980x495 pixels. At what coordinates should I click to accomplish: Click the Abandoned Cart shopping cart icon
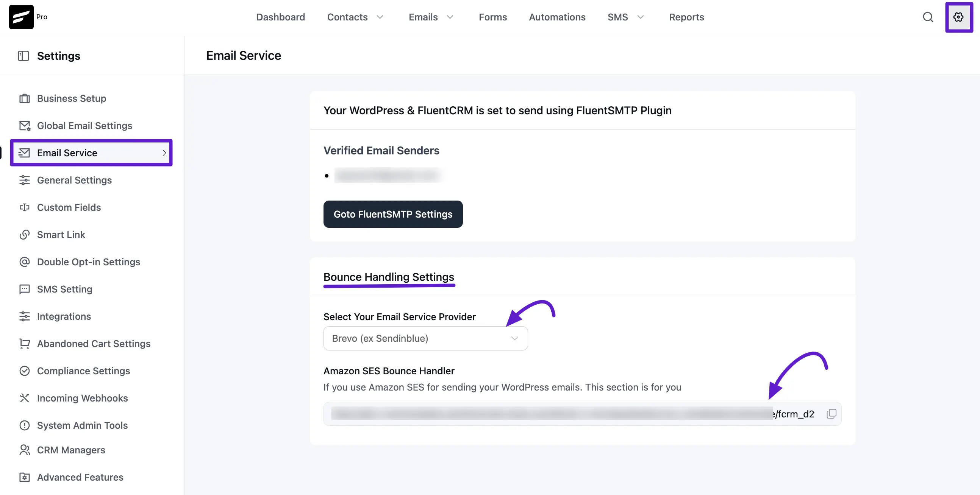[25, 344]
